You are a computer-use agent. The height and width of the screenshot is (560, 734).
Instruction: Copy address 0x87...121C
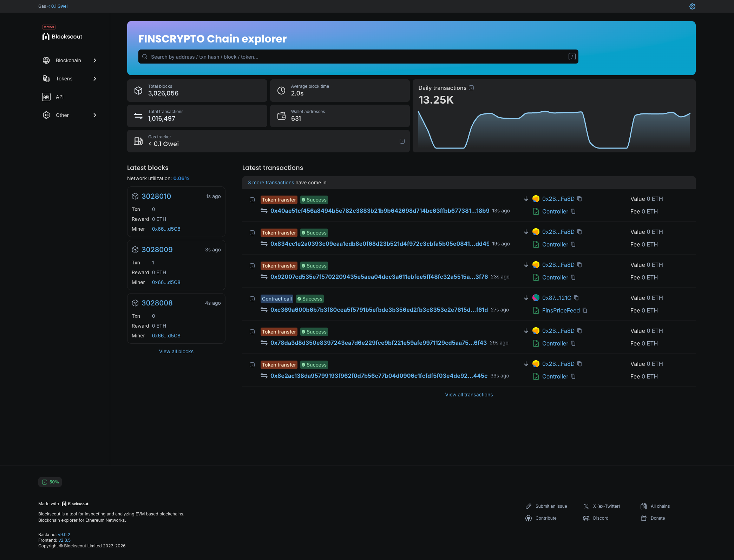[x=576, y=298]
